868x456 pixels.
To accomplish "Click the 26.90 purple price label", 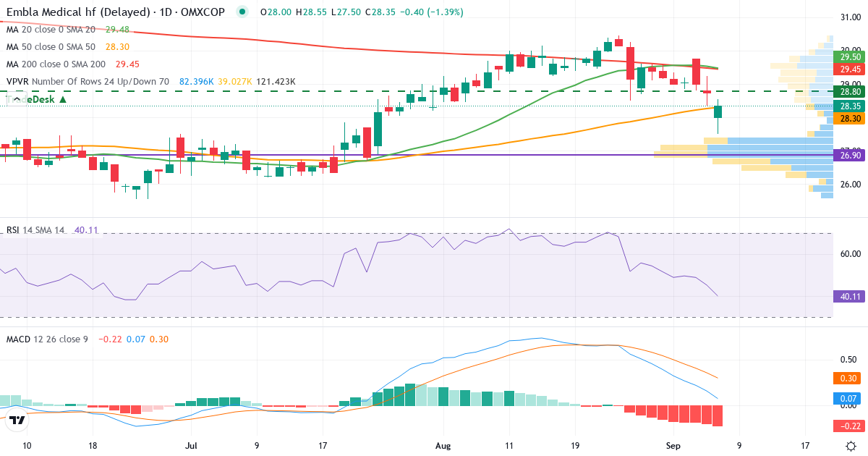I will 850,155.
